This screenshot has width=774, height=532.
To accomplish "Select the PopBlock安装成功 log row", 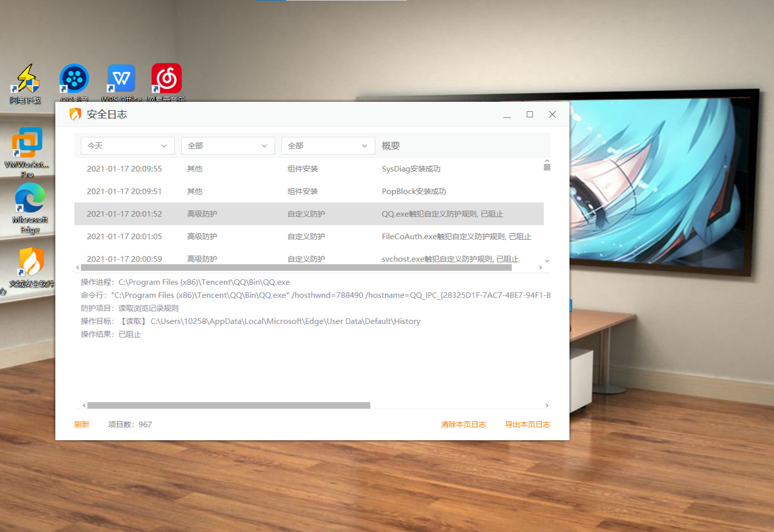I will (309, 191).
